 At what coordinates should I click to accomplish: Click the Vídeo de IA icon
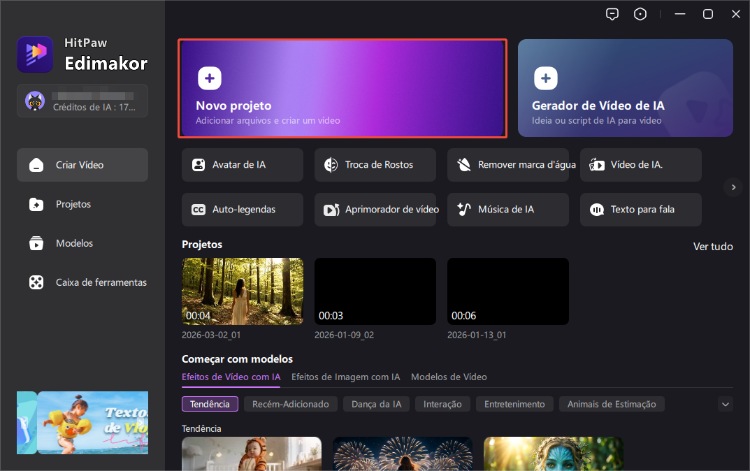point(596,165)
